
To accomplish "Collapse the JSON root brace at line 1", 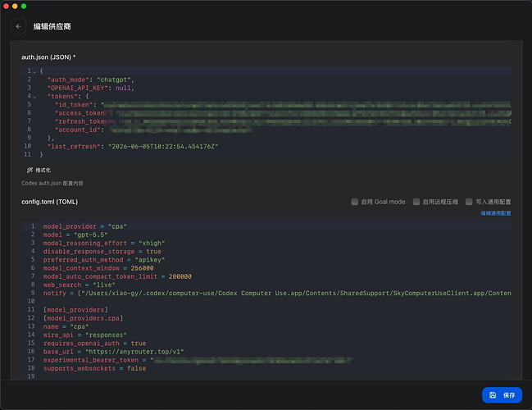I will coord(34,71).
